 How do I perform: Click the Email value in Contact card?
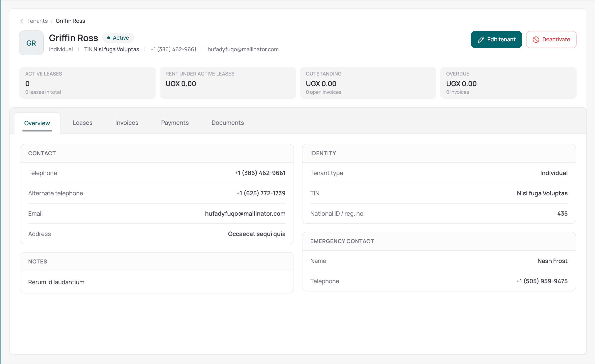[245, 213]
